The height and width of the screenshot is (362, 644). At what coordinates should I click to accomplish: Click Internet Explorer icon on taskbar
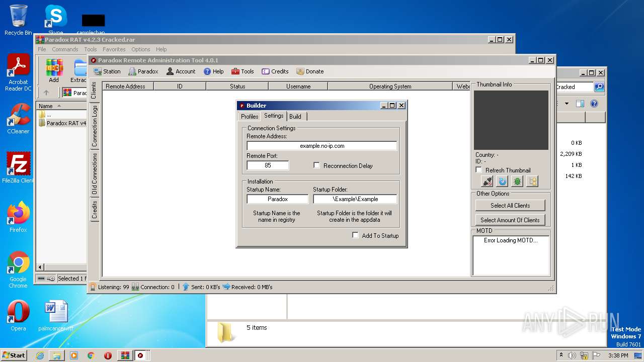pos(40,355)
